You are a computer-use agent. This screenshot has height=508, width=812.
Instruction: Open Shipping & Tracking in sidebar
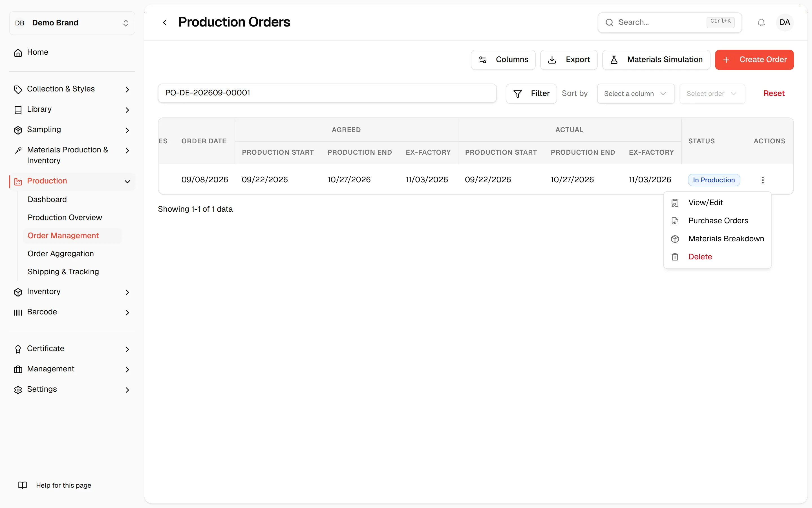pyautogui.click(x=63, y=272)
